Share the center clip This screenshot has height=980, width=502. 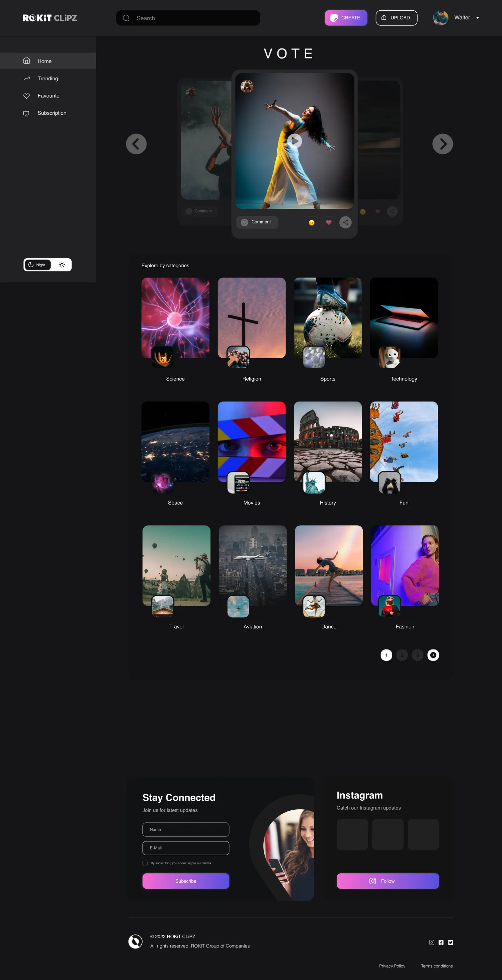pos(345,222)
